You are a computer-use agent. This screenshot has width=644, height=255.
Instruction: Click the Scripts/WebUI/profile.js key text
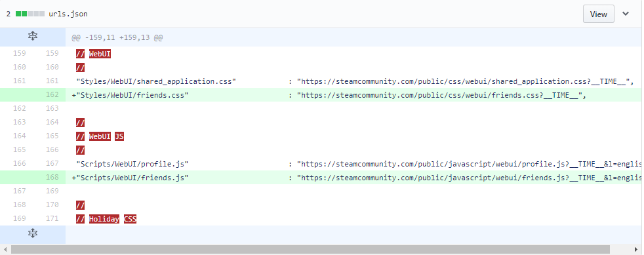[132, 164]
